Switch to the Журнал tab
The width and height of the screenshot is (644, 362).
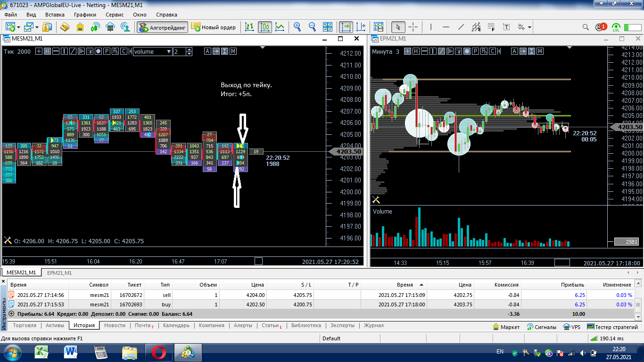pos(373,325)
